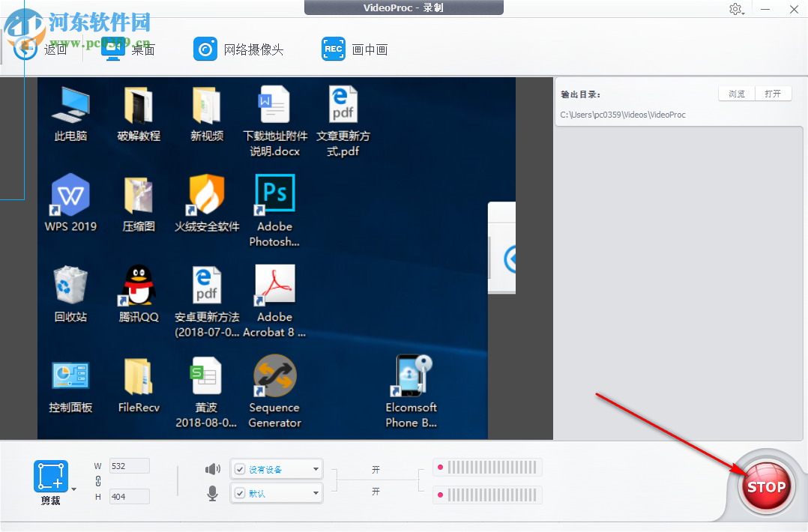This screenshot has width=808, height=532.
Task: Click the FileRecv folder icon
Action: coord(139,376)
